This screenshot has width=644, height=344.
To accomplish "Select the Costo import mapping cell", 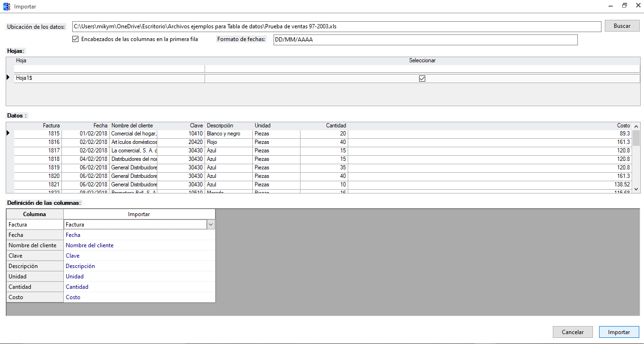I will point(139,297).
